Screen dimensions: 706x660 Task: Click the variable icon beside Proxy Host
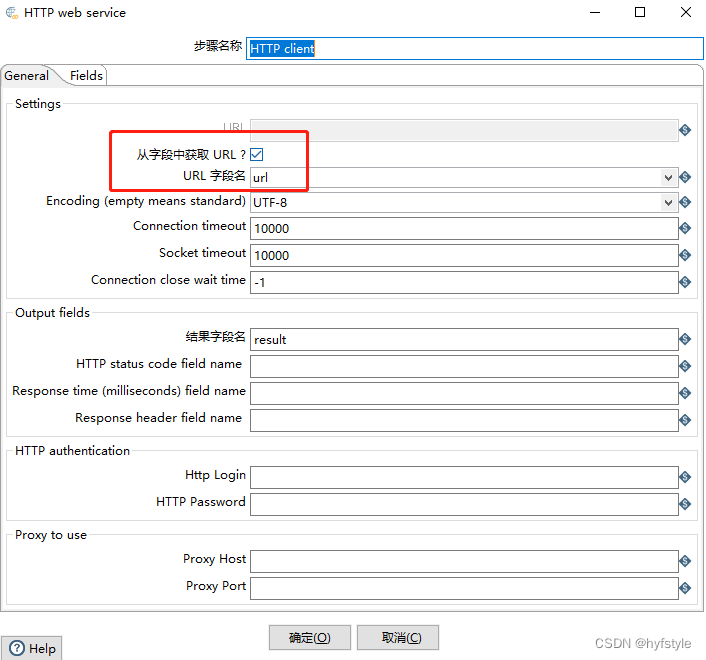pos(685,561)
